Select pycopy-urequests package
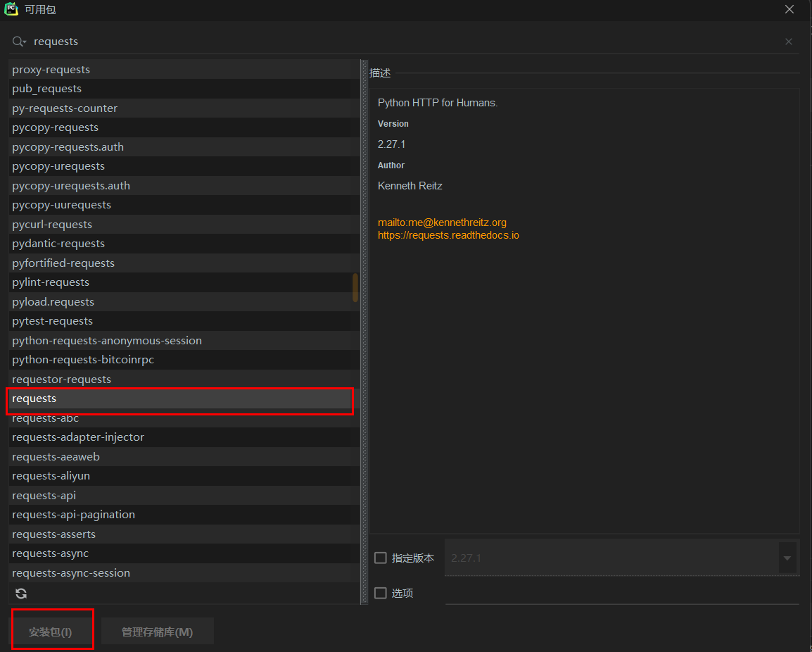Viewport: 812px width, 652px height. tap(184, 166)
